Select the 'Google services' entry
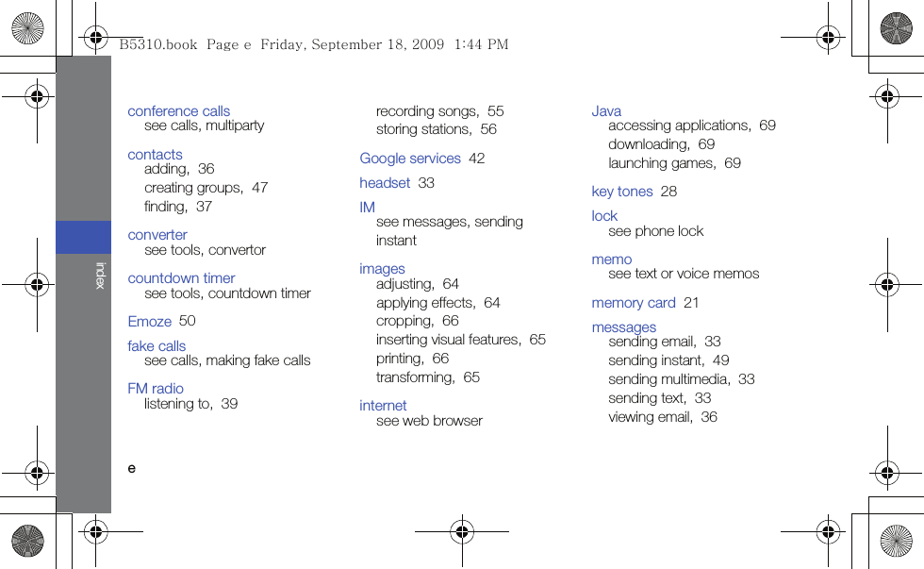Viewport: 924px width, 569px height. (410, 158)
